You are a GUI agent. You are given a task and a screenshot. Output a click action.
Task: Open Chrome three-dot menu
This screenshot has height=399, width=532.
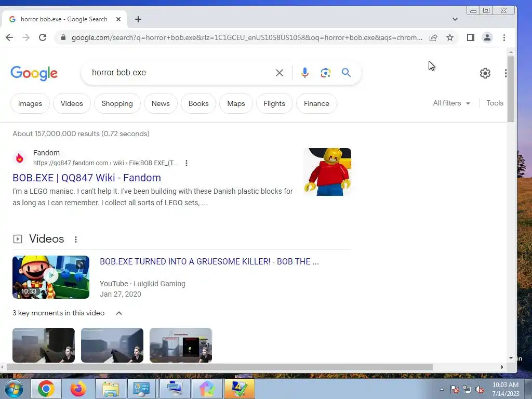[504, 37]
